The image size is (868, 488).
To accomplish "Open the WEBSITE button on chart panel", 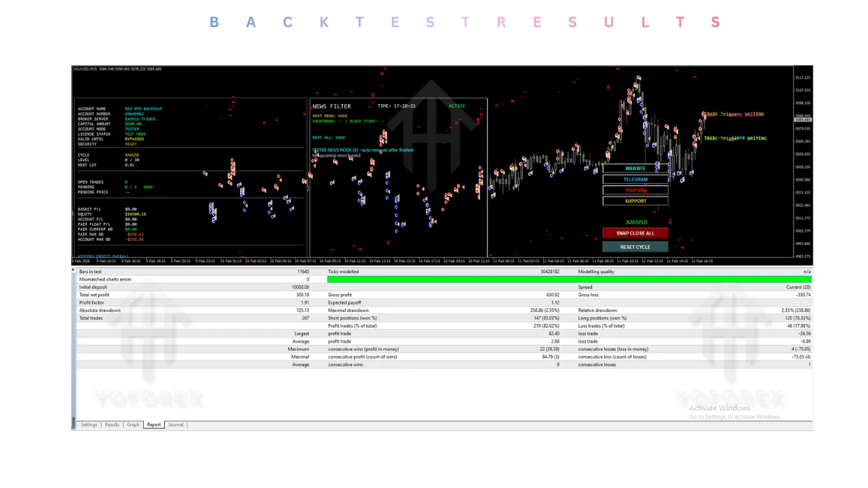I will pyautogui.click(x=635, y=168).
